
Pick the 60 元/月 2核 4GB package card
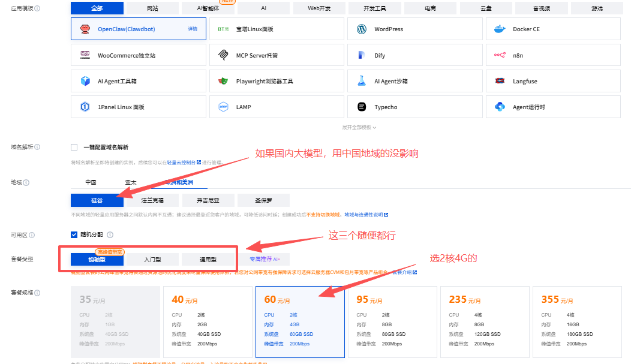click(x=301, y=322)
